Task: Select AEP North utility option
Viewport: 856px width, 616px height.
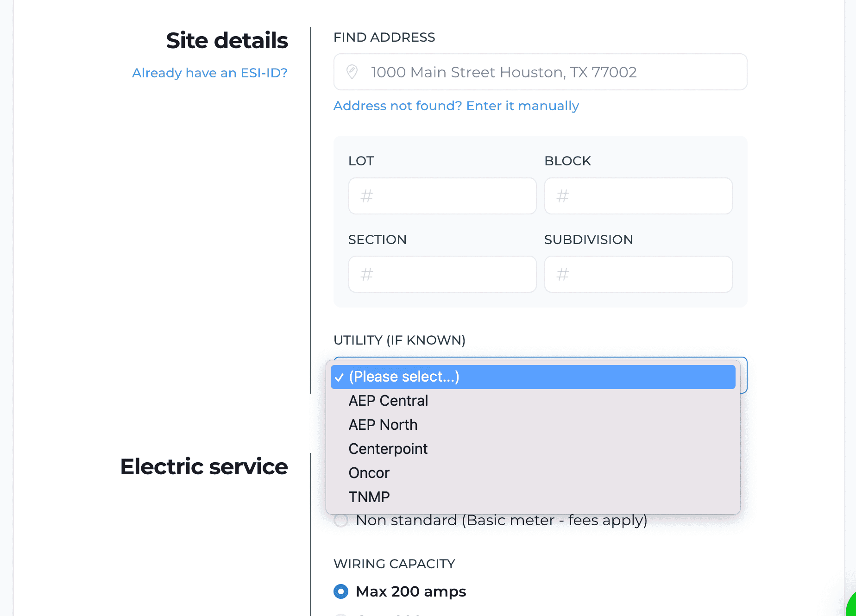Action: (x=383, y=425)
